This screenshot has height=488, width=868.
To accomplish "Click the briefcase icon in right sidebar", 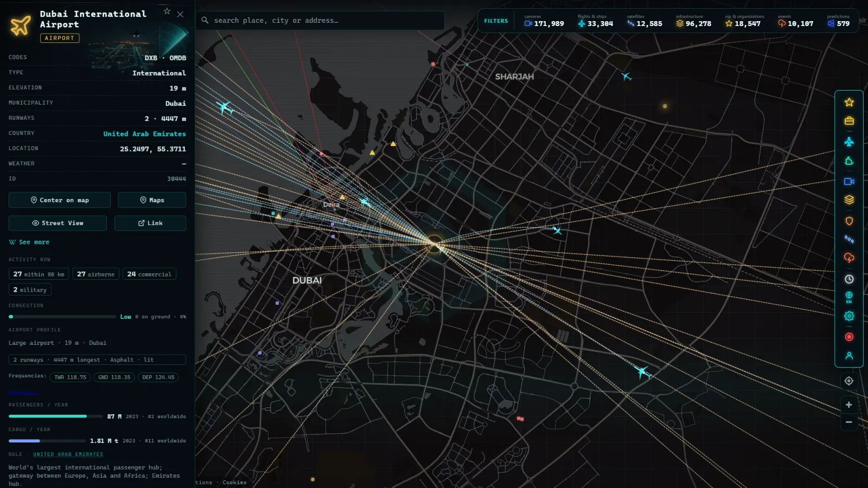I will point(849,121).
